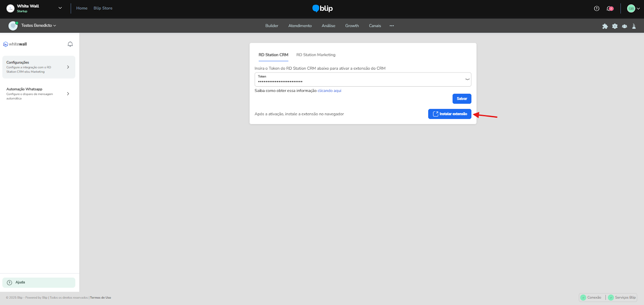The width and height of the screenshot is (644, 305).
Task: Open the gear settings icon in bot bar
Action: click(615, 26)
